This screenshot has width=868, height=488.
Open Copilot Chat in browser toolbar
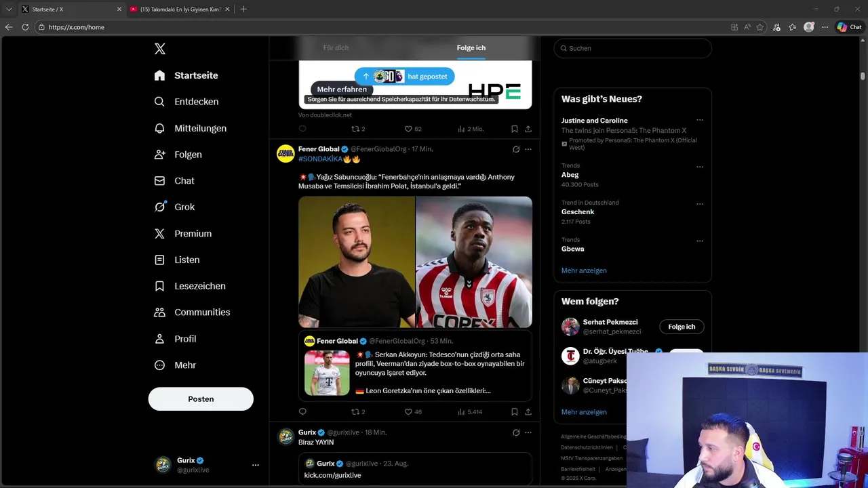[x=850, y=27]
